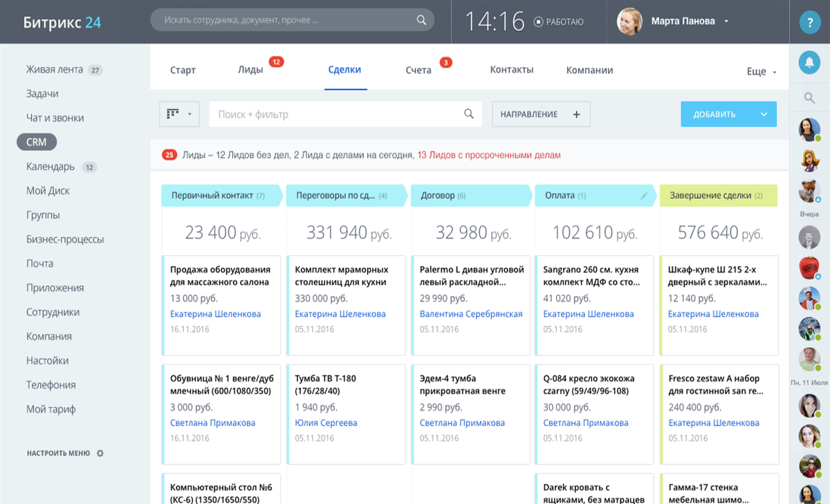The height and width of the screenshot is (504, 830).
Task: Open the Еще dropdown in the CRM navigation
Action: coord(759,71)
